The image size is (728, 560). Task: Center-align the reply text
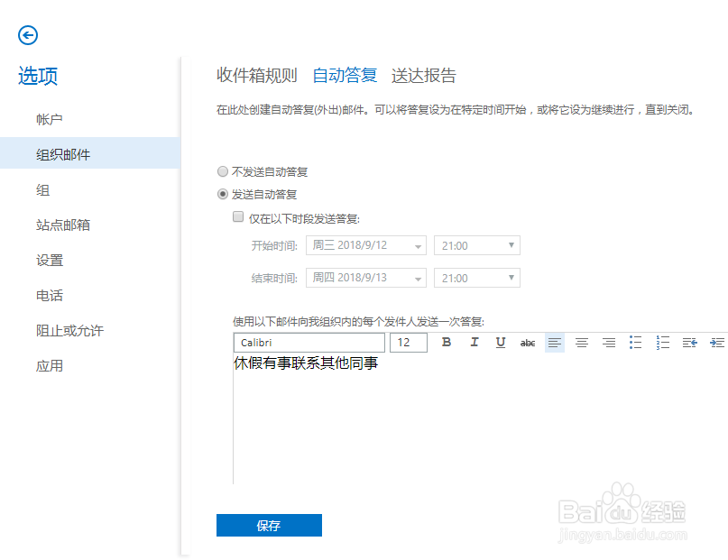coord(581,342)
